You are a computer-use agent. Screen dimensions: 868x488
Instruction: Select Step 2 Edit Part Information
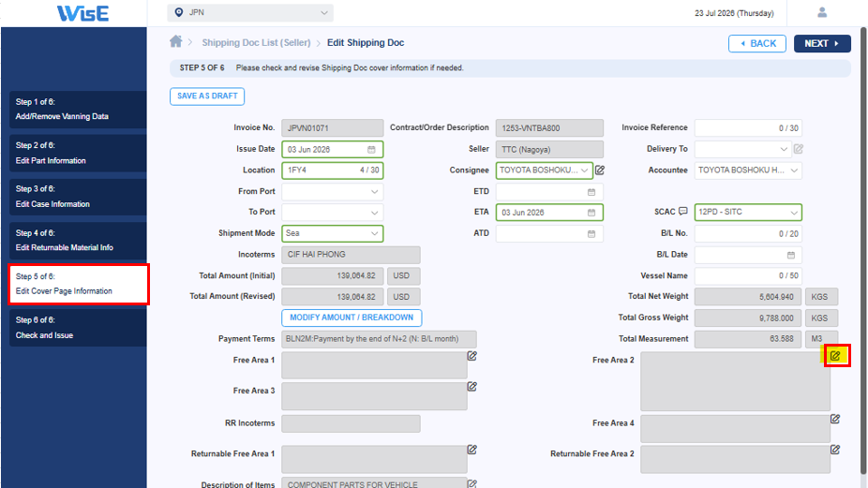click(x=78, y=153)
